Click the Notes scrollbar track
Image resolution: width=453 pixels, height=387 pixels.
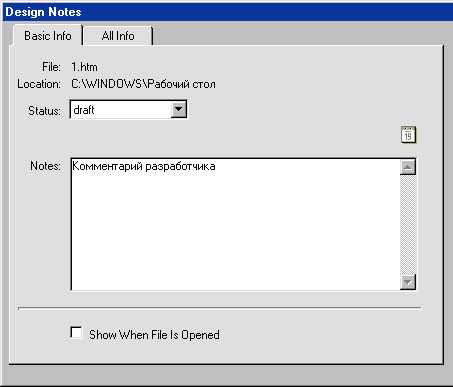408,224
